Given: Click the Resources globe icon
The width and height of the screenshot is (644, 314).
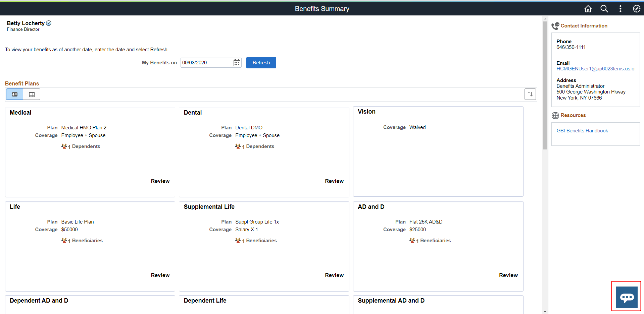Looking at the screenshot, I should 555,115.
